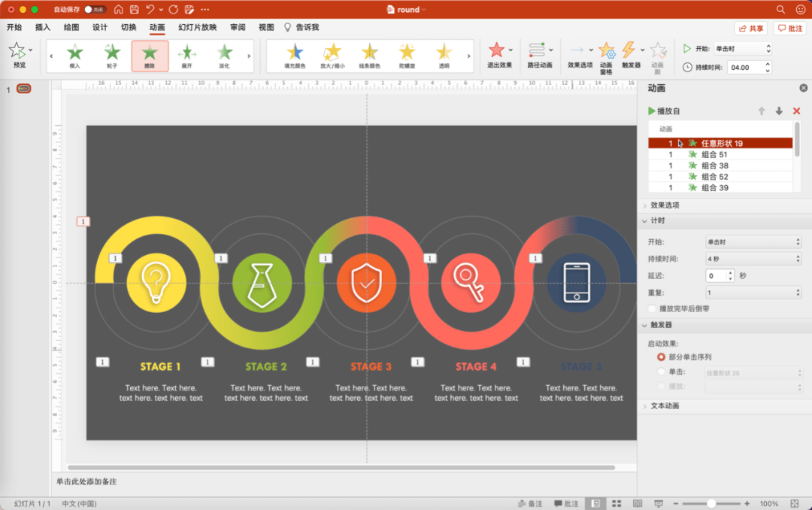
Task: Click the 批注 button at top right
Action: 790,29
